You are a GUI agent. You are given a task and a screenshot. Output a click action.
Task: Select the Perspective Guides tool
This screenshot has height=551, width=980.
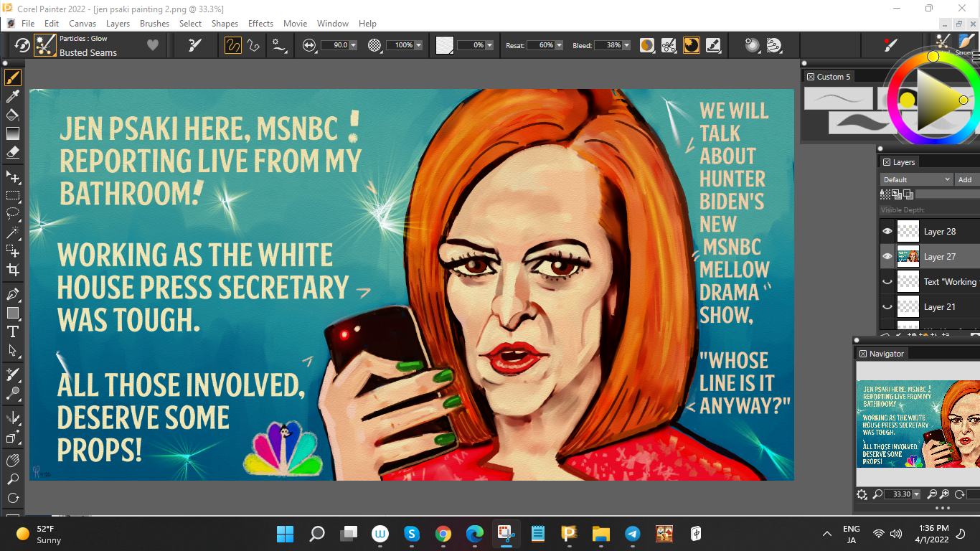tap(13, 437)
